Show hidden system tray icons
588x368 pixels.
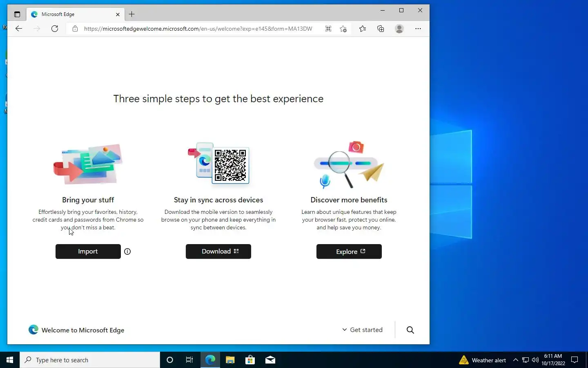[x=515, y=360]
